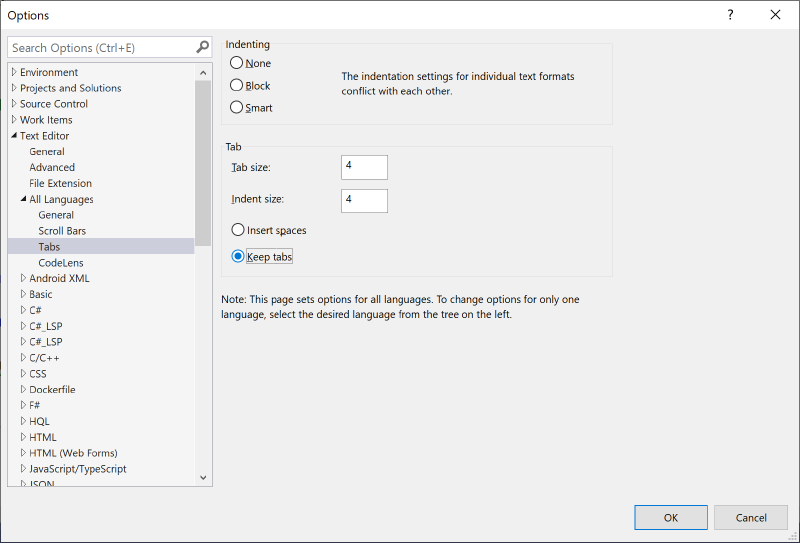This screenshot has height=543, width=800.
Task: Expand the Environment node
Action: pyautogui.click(x=14, y=72)
